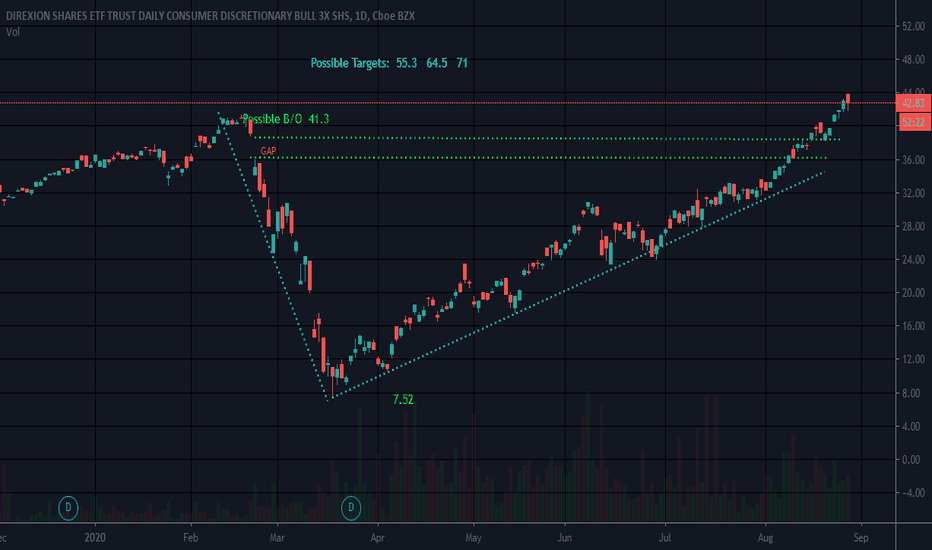Select the Possible B/O 41.3 annotation

(285, 119)
